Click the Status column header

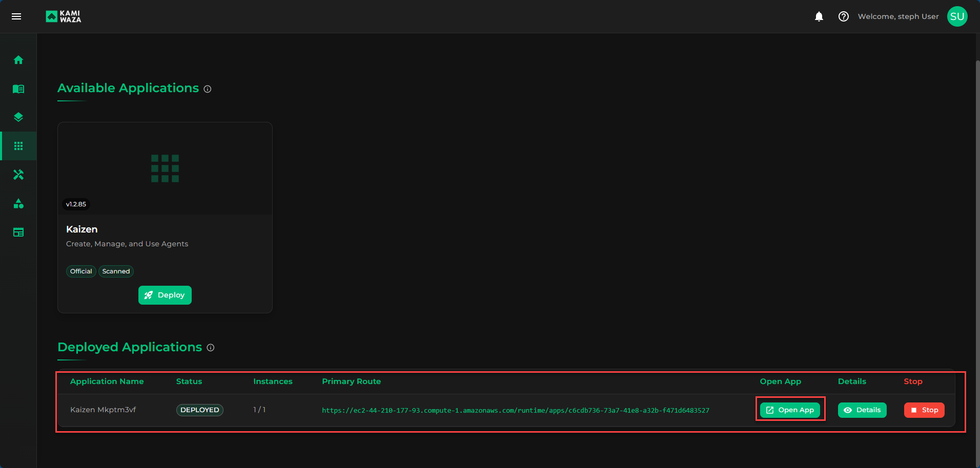pos(189,381)
